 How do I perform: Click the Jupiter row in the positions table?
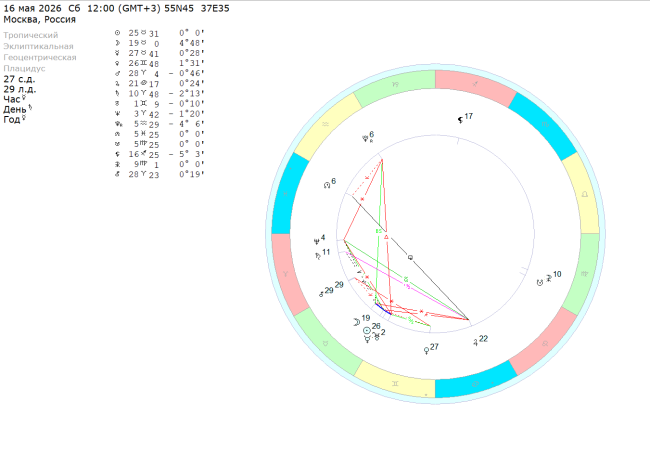point(160,83)
